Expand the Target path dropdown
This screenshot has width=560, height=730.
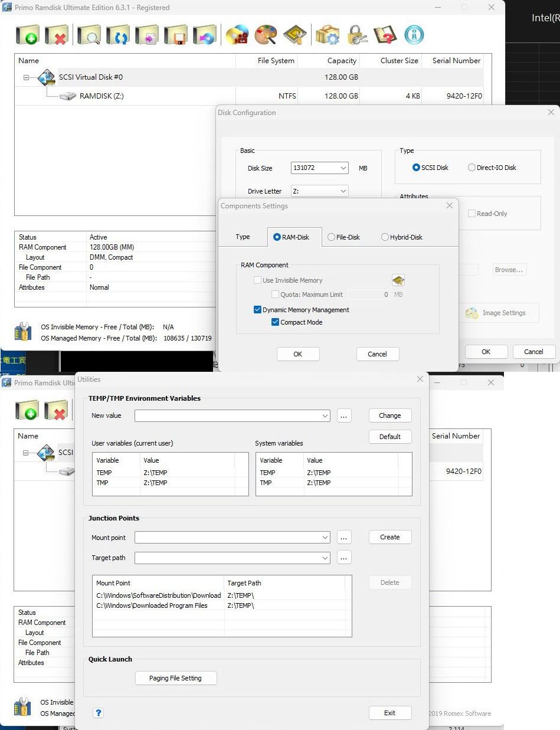point(325,558)
